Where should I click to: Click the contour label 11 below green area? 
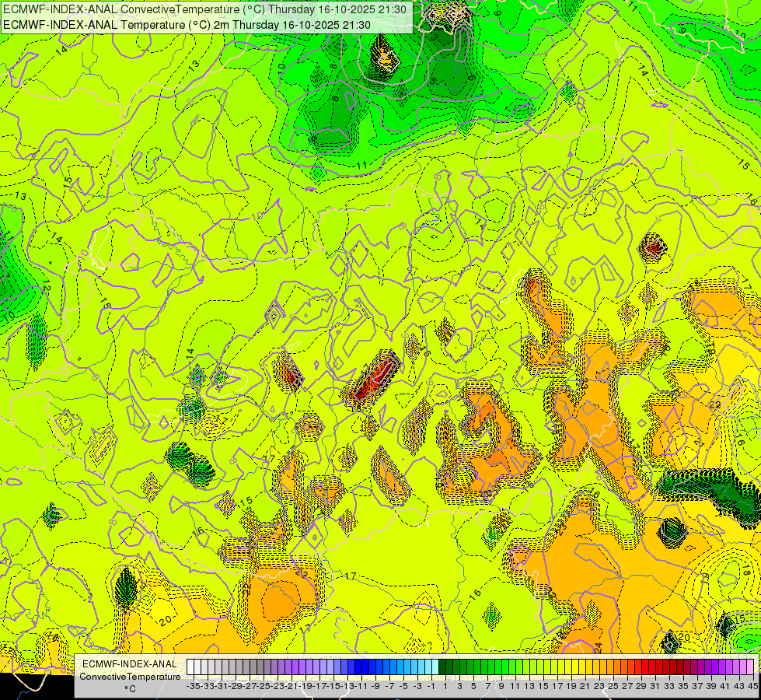(361, 166)
